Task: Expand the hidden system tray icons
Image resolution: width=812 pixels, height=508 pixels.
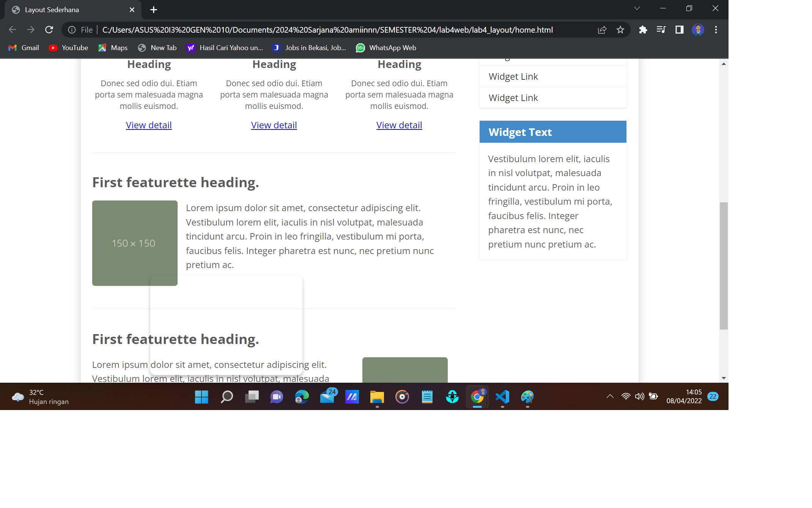Action: 610,396
